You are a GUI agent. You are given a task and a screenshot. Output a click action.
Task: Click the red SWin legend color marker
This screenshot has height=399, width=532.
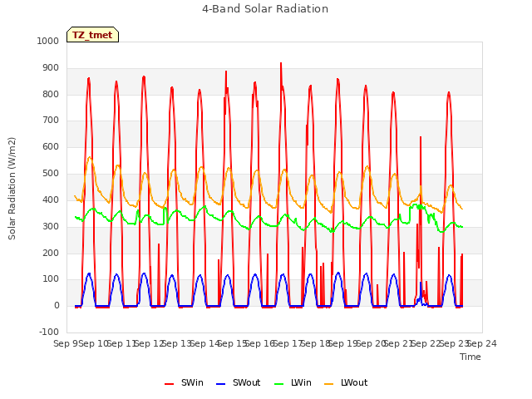click(x=169, y=384)
